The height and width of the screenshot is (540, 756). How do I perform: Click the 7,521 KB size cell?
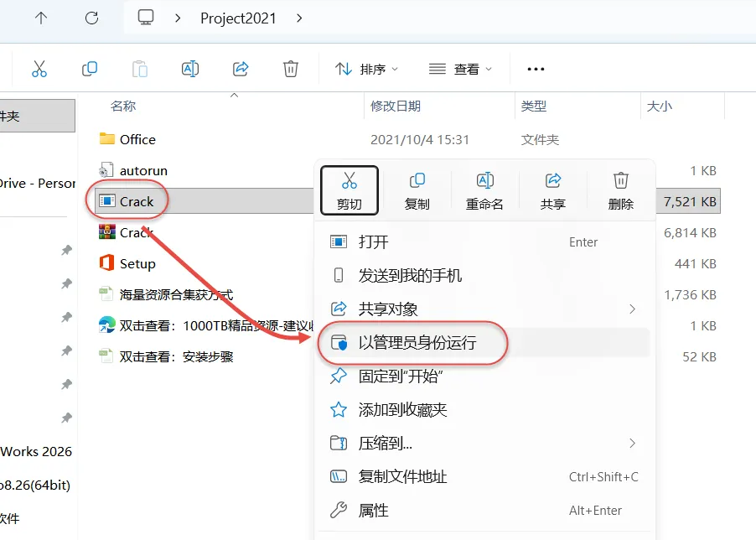click(690, 201)
